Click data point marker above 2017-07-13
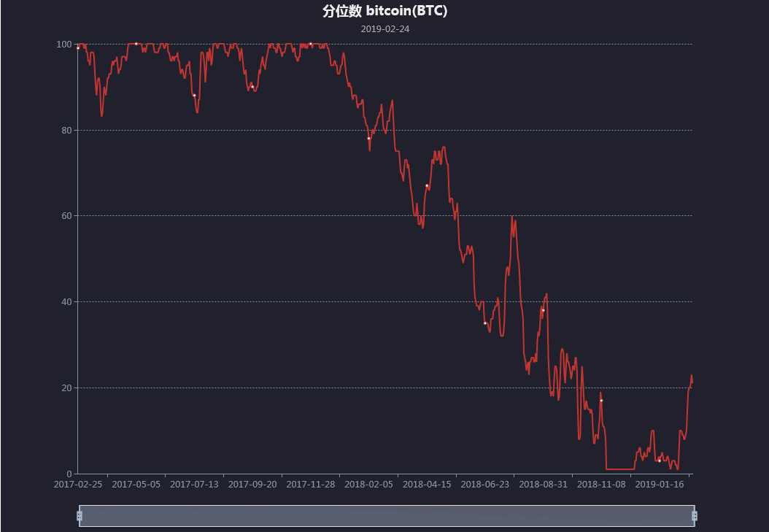This screenshot has height=532, width=769. pos(194,96)
